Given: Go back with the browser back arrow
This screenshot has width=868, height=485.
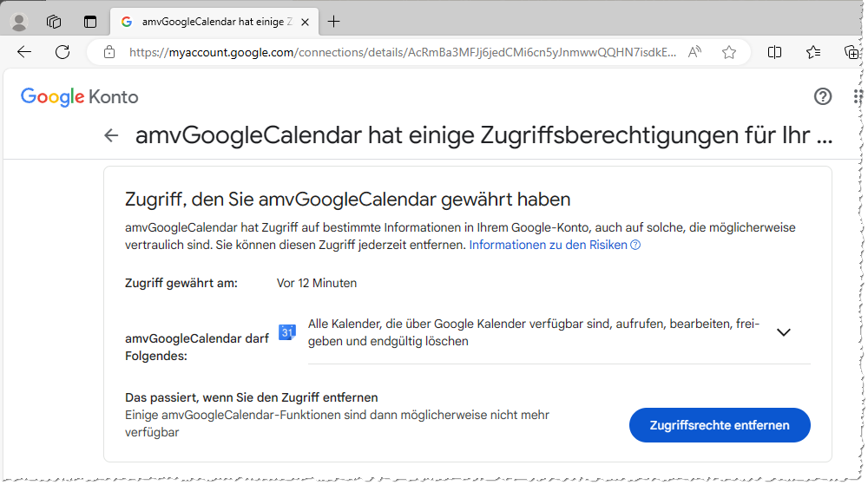Looking at the screenshot, I should [24, 52].
